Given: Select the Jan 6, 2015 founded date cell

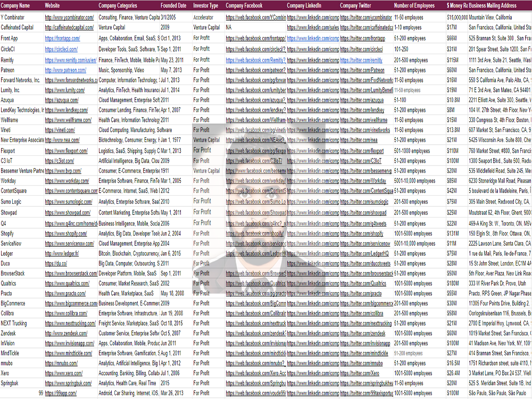Looking at the screenshot, I should (x=171, y=254).
